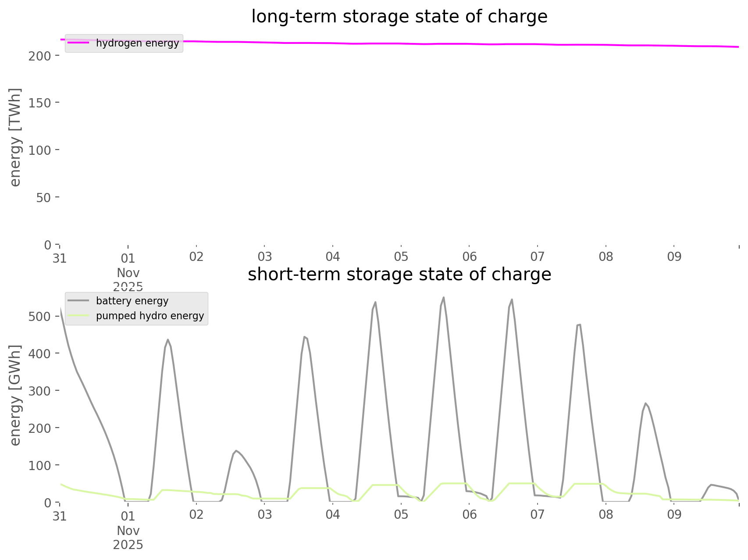Click the 'long-term storage state of charge' title
748x560 pixels.
coord(399,17)
